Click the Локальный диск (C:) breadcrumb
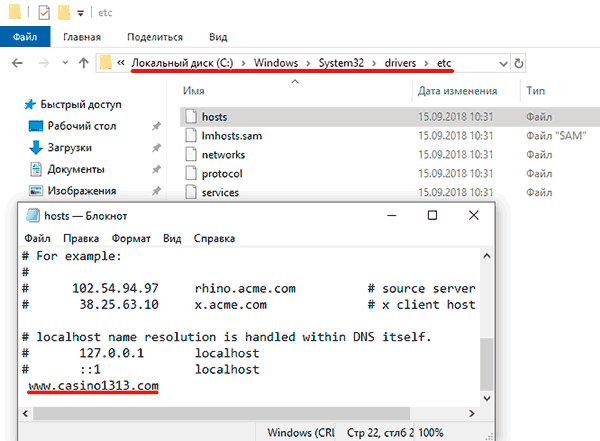This screenshot has height=441, width=600. 182,62
